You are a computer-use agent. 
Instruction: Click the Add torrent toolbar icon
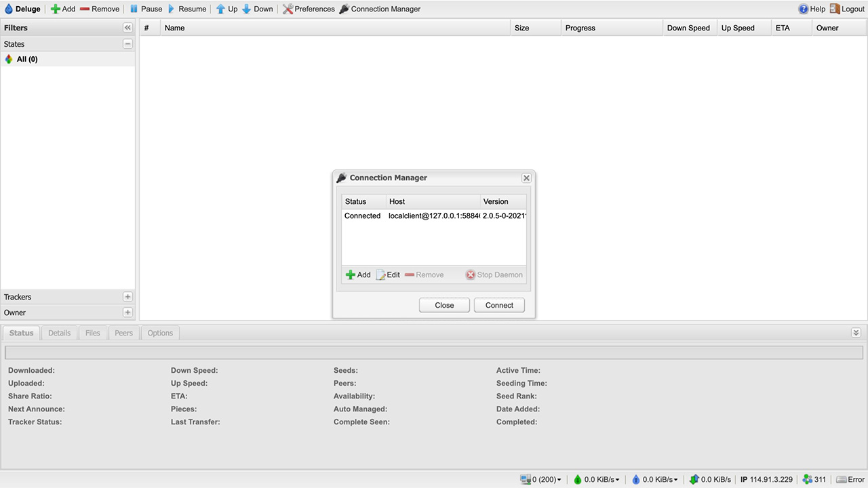point(56,9)
